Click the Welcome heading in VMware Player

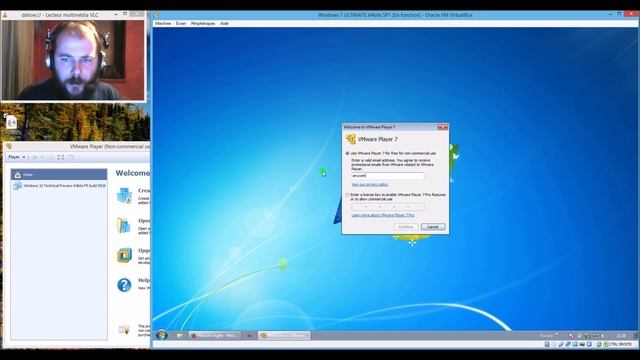coord(132,173)
